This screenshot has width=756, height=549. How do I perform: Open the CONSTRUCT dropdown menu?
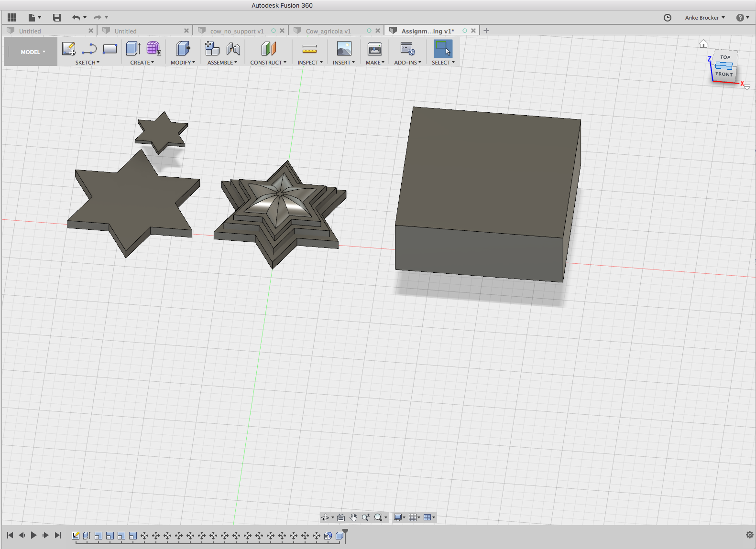point(268,63)
